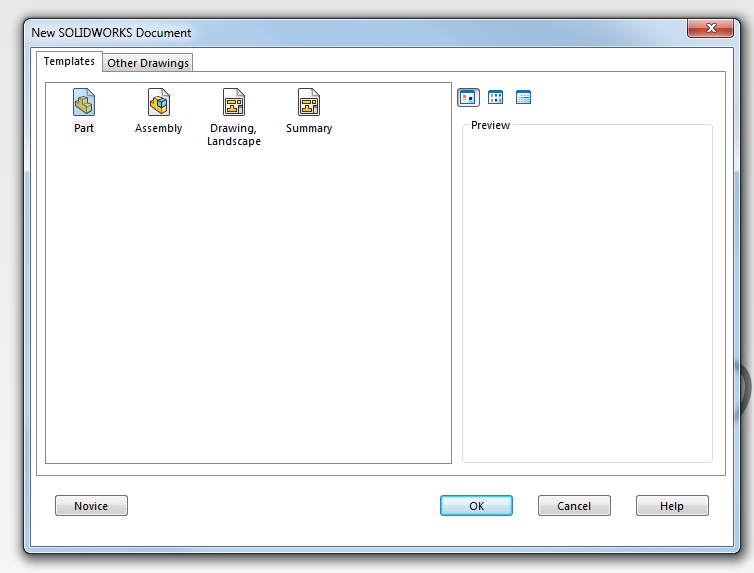Close the New SOLIDWORKS Document window
The height and width of the screenshot is (573, 754).
point(711,28)
